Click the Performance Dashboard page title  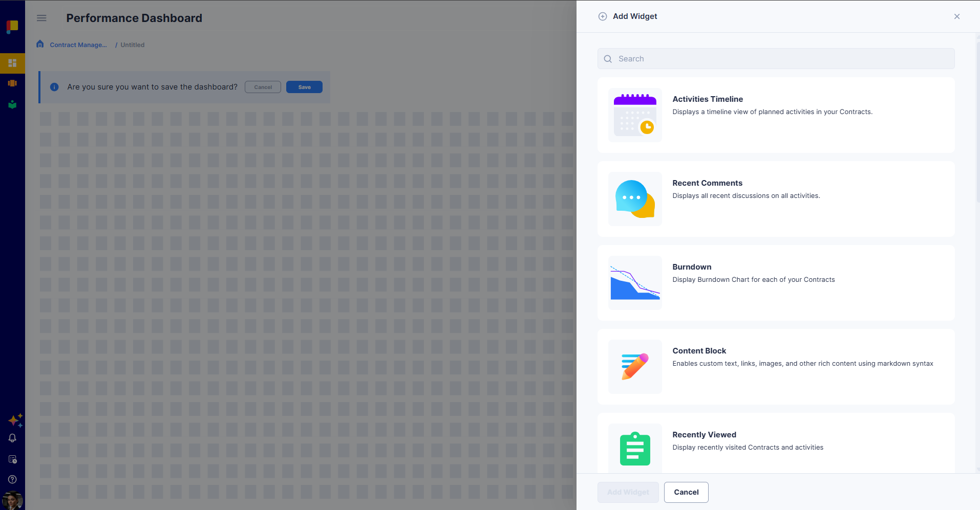click(x=134, y=18)
